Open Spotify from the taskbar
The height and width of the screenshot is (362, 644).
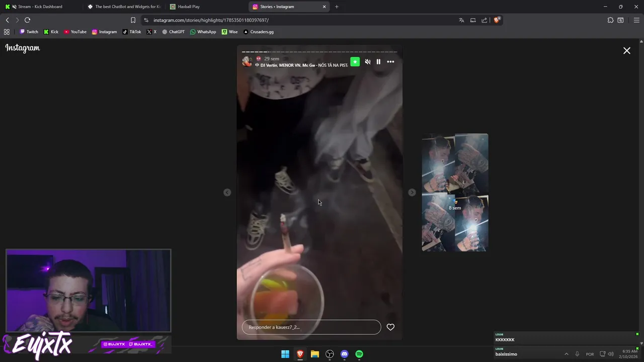pos(359,354)
